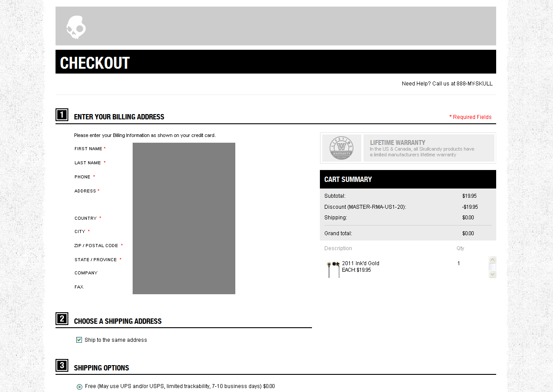Image resolution: width=553 pixels, height=392 pixels.
Task: Click the Country field label
Action: 85,218
